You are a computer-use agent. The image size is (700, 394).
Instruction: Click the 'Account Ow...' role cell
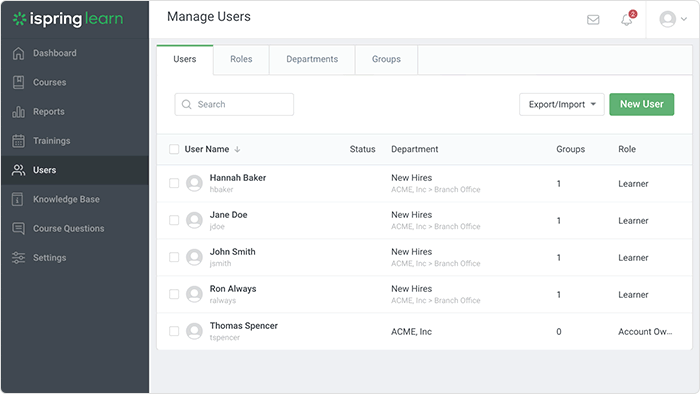pyautogui.click(x=645, y=332)
